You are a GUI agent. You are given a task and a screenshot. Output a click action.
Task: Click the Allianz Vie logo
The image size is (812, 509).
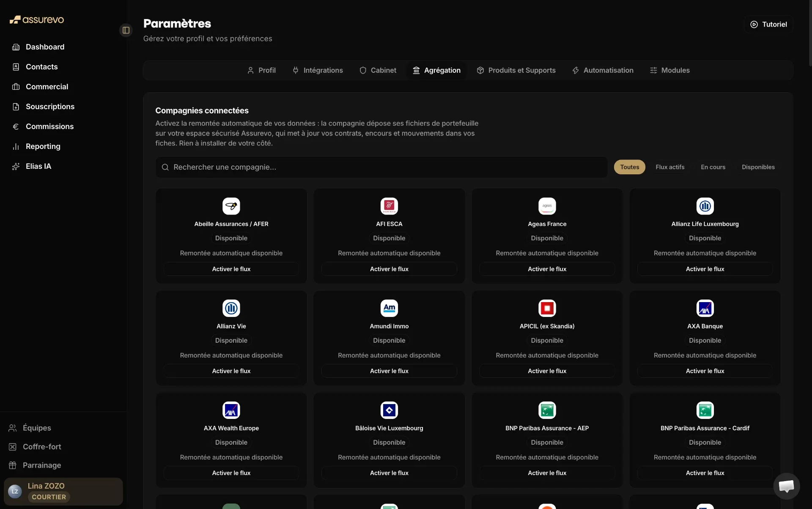pyautogui.click(x=231, y=308)
